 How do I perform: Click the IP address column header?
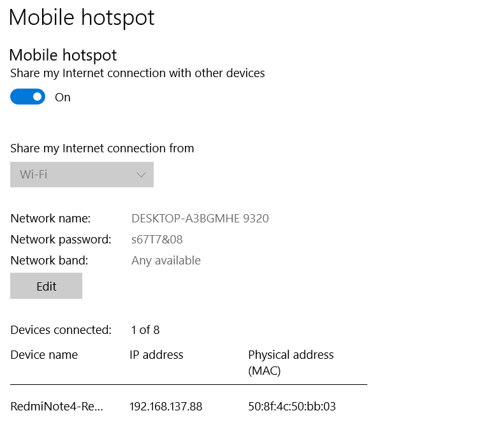coord(156,355)
